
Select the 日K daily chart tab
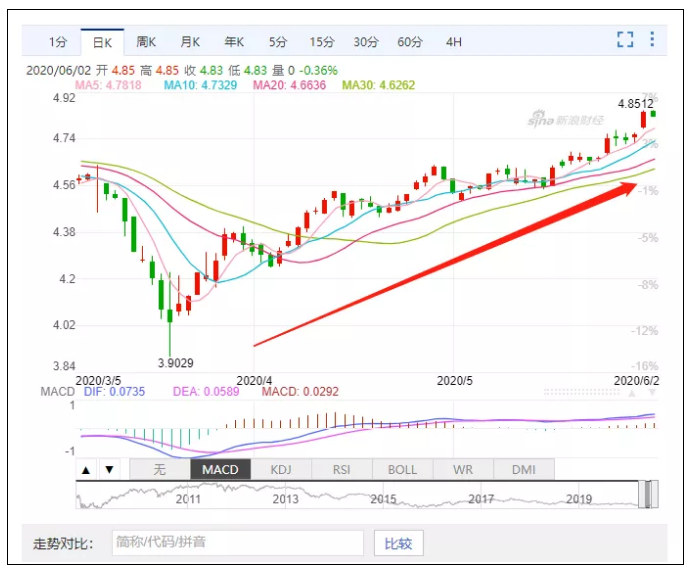(103, 42)
